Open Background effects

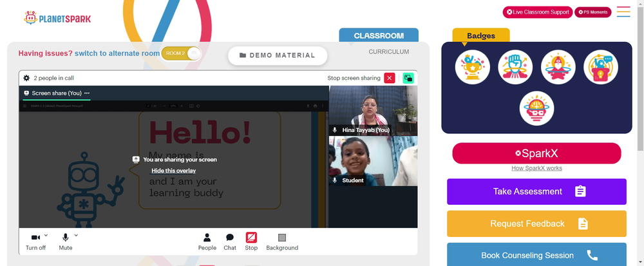point(282,242)
